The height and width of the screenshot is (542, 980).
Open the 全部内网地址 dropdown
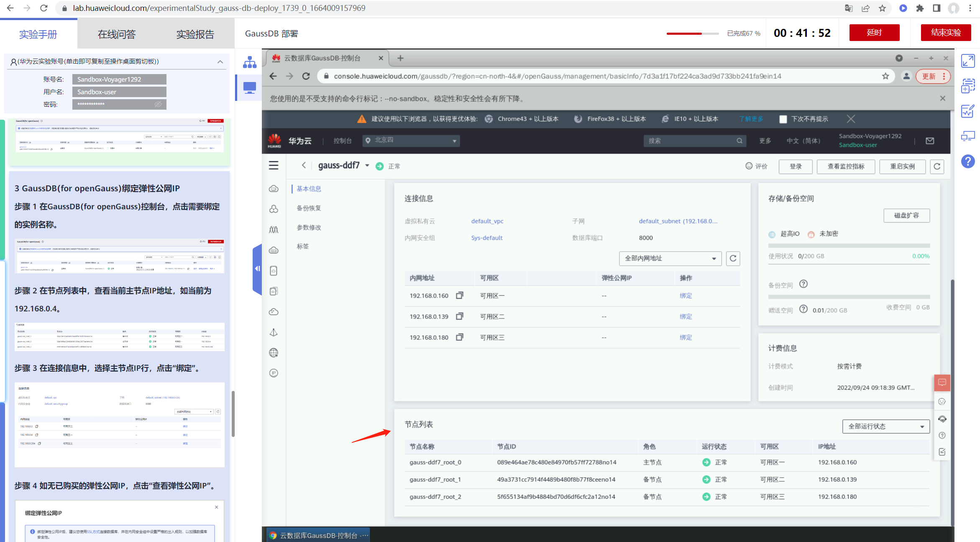670,258
